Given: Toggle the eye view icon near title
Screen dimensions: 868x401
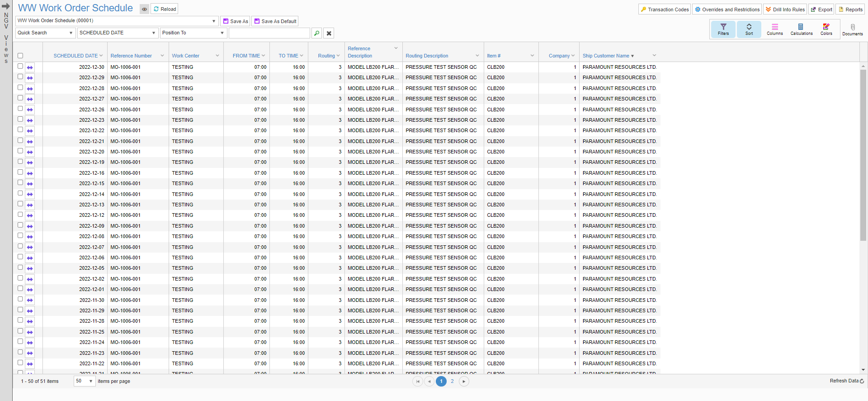Looking at the screenshot, I should tap(144, 9).
